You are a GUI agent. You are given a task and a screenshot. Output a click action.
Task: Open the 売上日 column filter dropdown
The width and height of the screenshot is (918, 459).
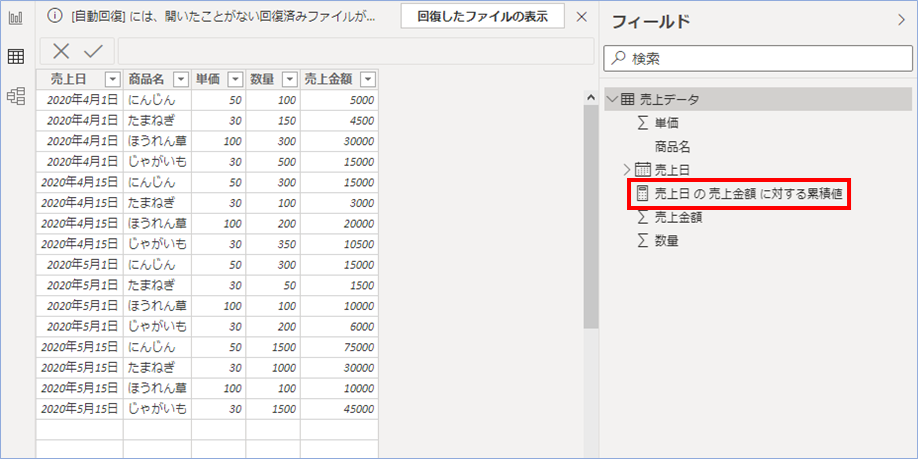112,79
